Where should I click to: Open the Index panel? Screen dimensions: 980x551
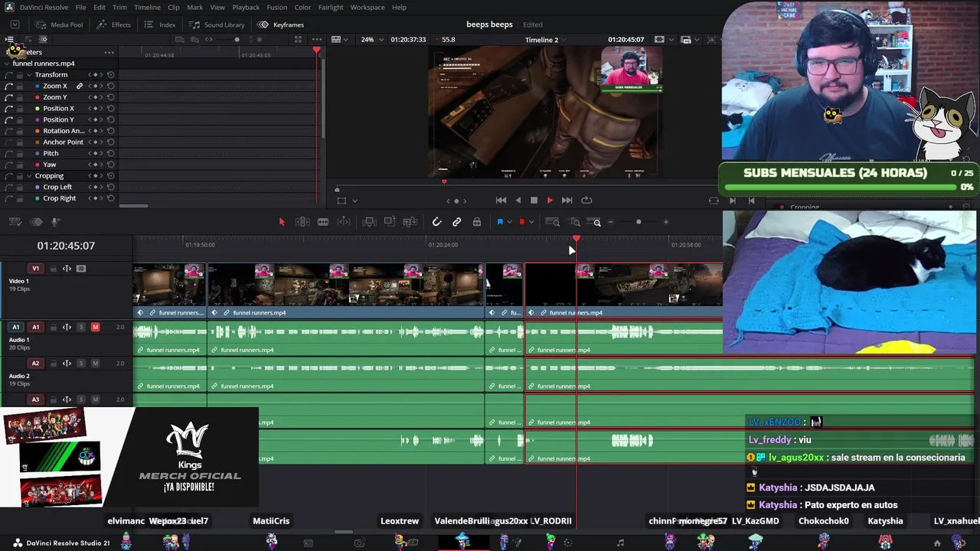(x=160, y=24)
